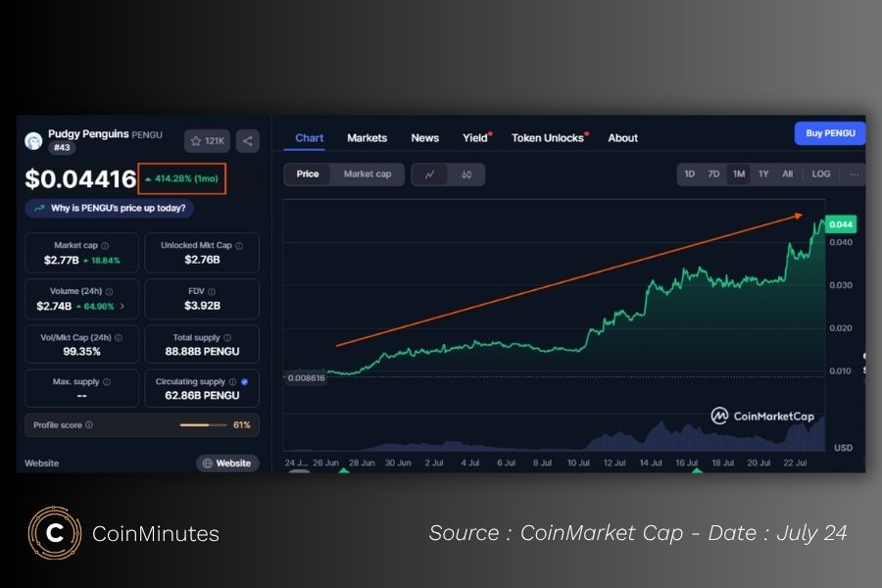Click the 64.96% volume change
This screenshot has width=882, height=588.
95,307
